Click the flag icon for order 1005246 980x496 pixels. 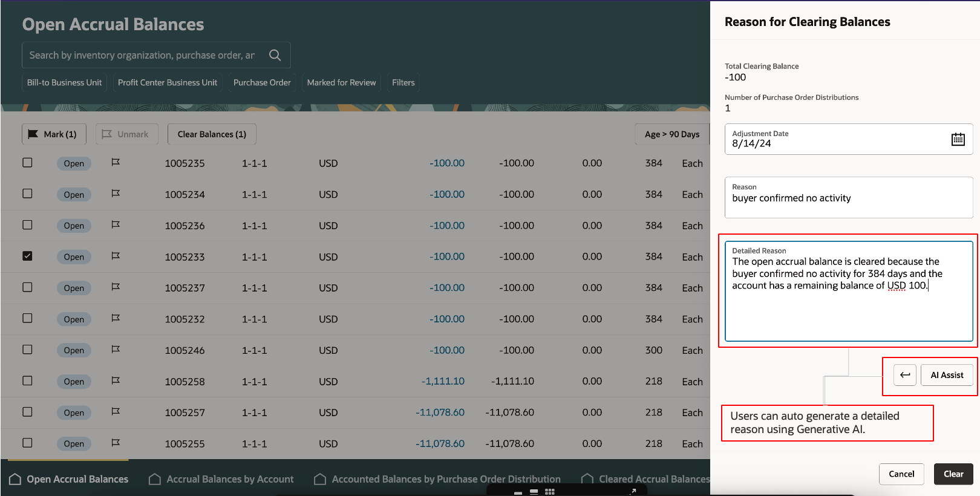tap(116, 349)
